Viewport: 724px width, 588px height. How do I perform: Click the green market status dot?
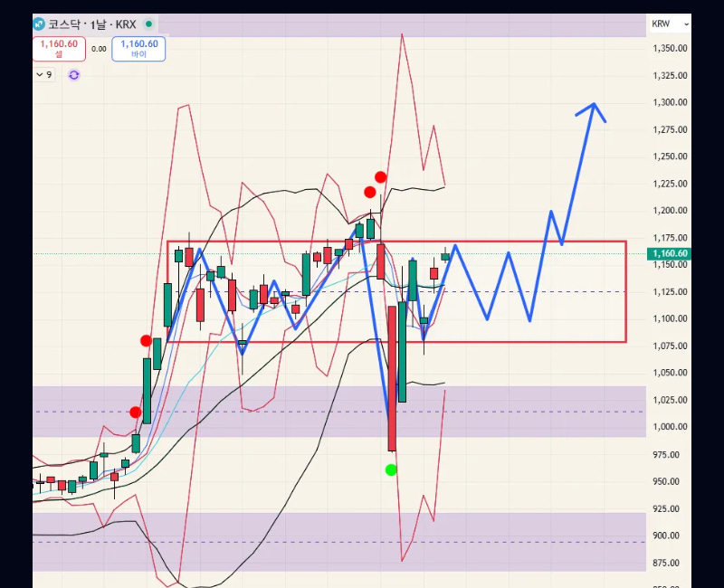(148, 24)
